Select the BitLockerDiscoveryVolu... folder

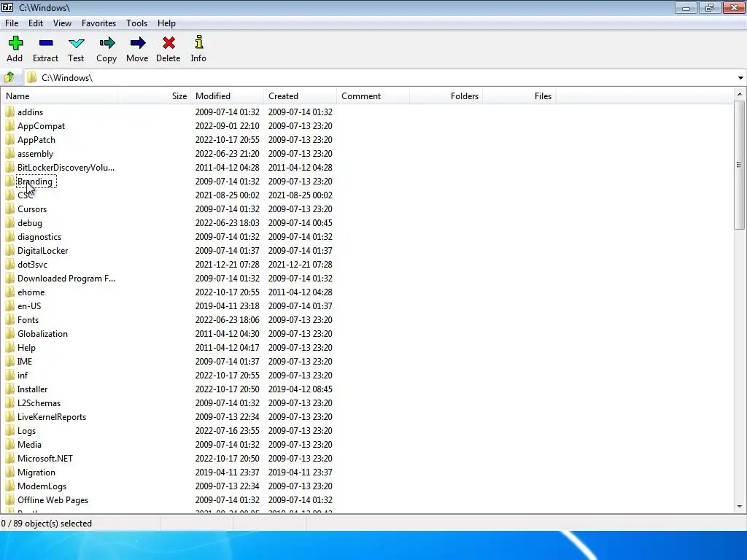pyautogui.click(x=66, y=168)
